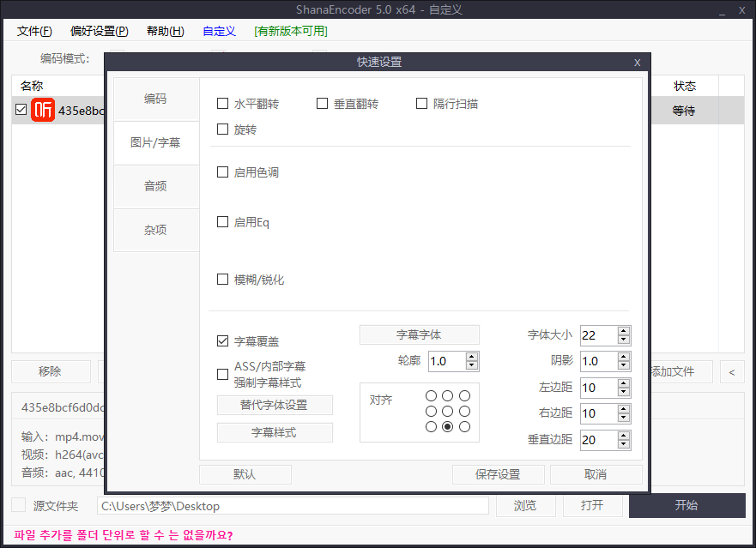The height and width of the screenshot is (548, 756).
Task: Click the blue 自定义 menu item
Action: pos(220,32)
